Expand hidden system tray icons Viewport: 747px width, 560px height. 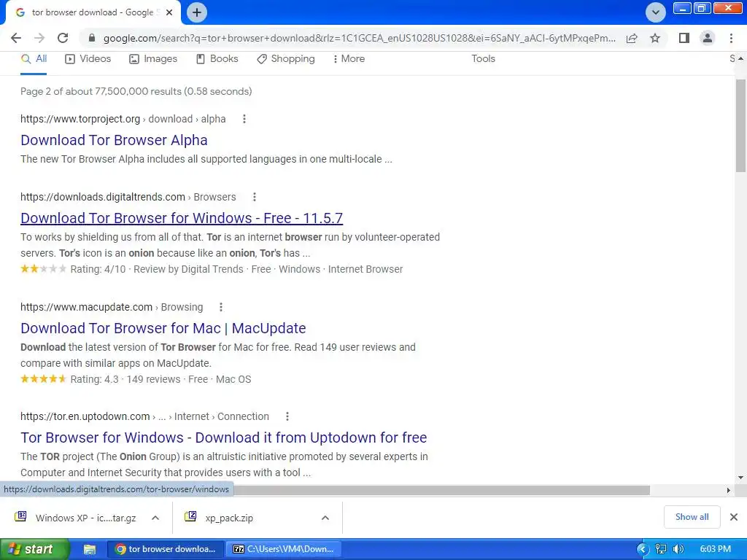tap(643, 550)
